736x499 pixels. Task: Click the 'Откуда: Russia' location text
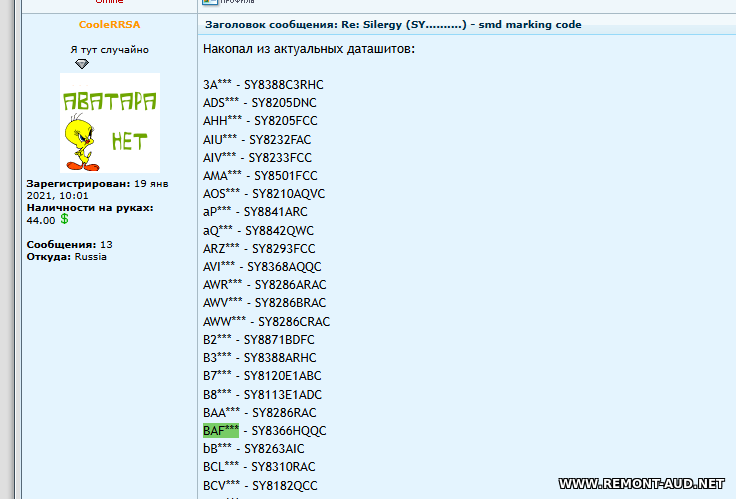[x=67, y=257]
